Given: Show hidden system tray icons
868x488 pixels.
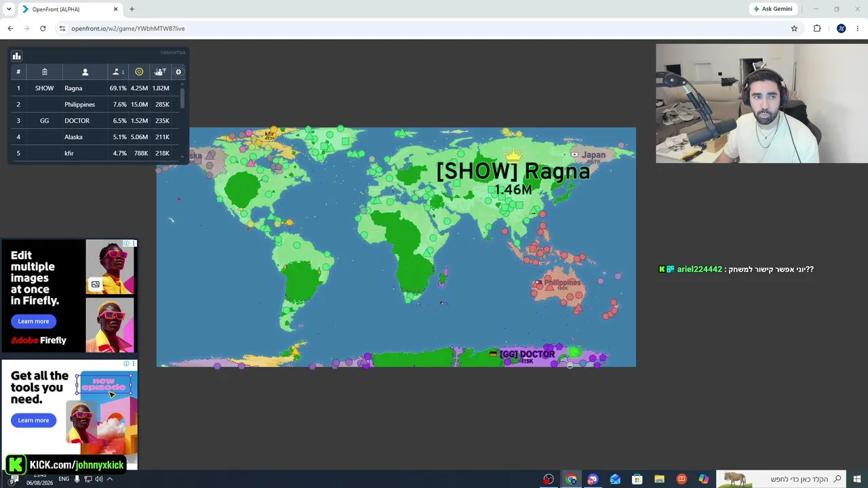Looking at the screenshot, I should [x=109, y=479].
